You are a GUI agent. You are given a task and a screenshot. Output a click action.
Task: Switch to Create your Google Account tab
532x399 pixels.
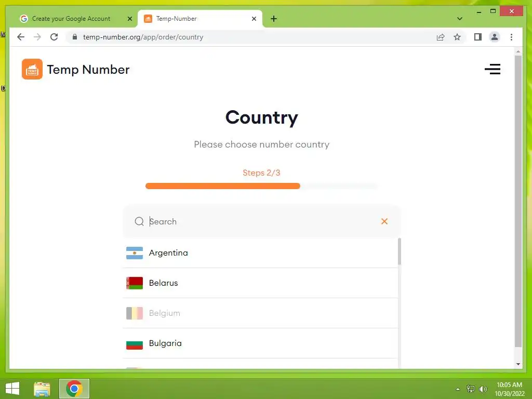pyautogui.click(x=71, y=19)
